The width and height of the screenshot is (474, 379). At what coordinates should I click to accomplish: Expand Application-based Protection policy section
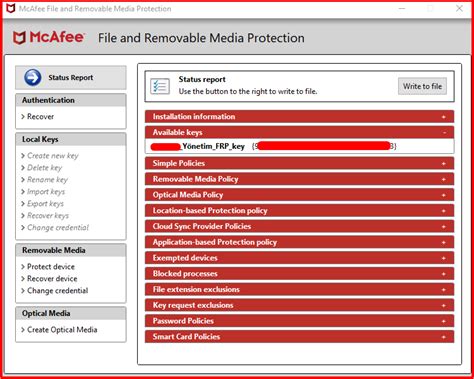(x=299, y=242)
